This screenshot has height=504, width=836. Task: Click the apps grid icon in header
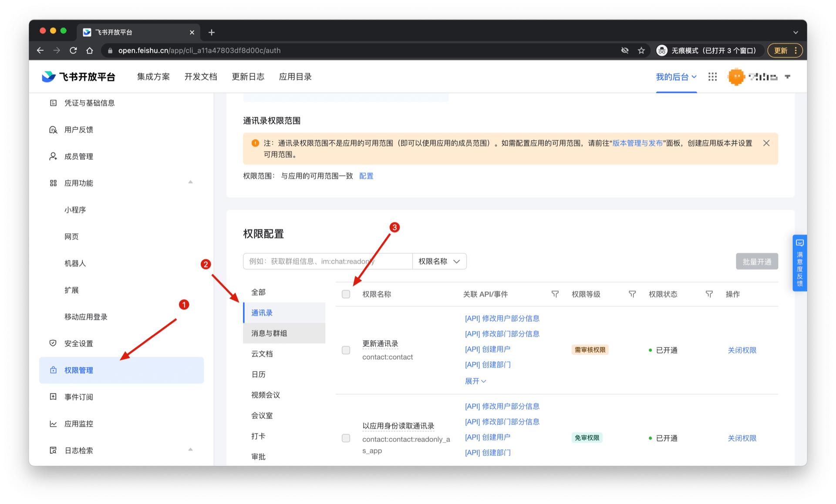tap(712, 77)
